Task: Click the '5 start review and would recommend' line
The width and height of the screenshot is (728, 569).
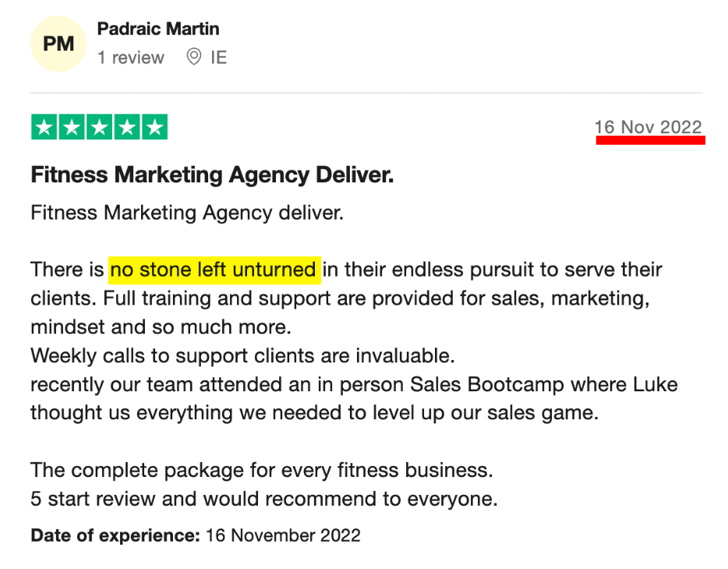Action: 264,499
